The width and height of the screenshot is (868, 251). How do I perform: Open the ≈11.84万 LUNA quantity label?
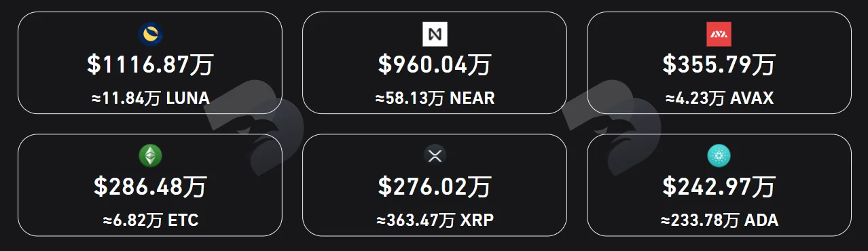(x=150, y=98)
